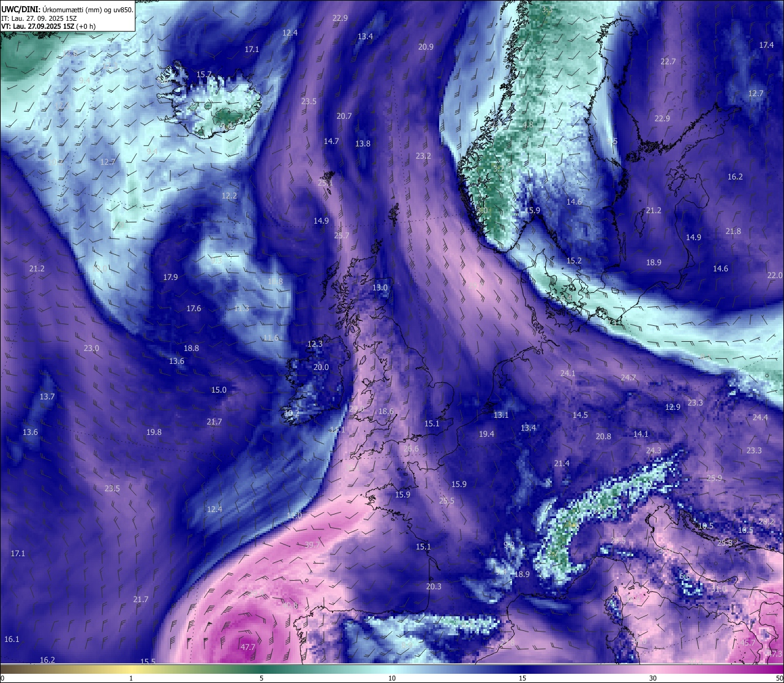Screen dimensions: 784x683
Task: Select the 20.7 value label
Action: (x=344, y=116)
